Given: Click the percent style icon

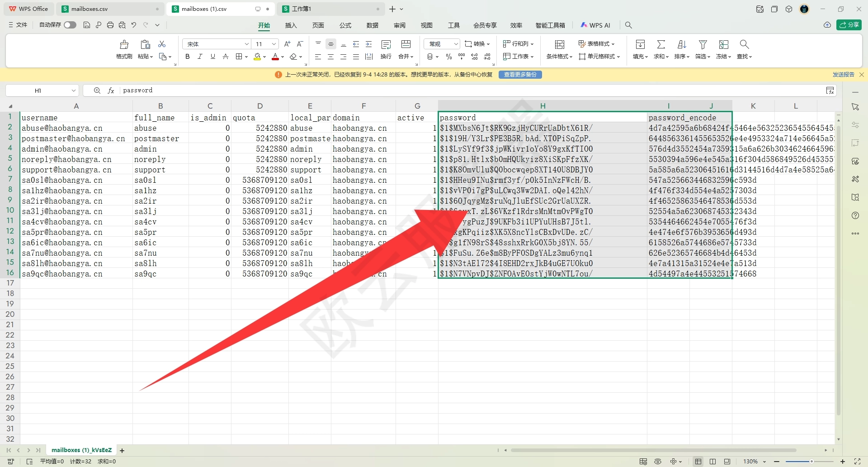Looking at the screenshot, I should point(449,57).
